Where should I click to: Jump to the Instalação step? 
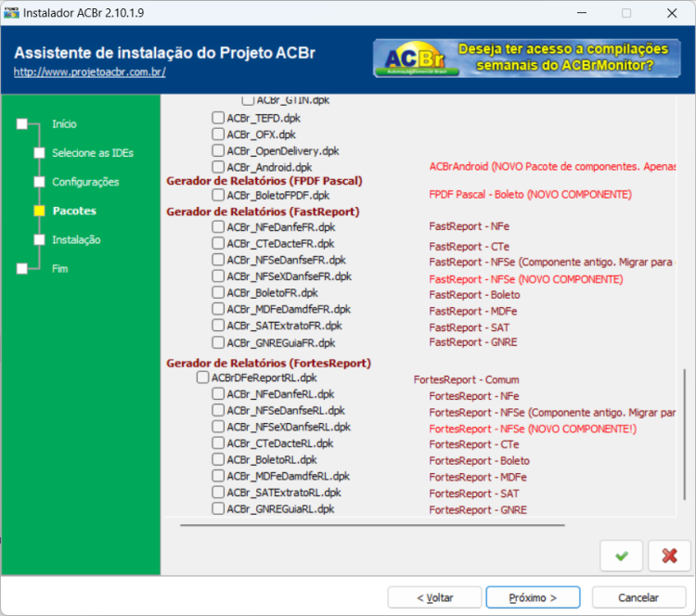tap(76, 240)
